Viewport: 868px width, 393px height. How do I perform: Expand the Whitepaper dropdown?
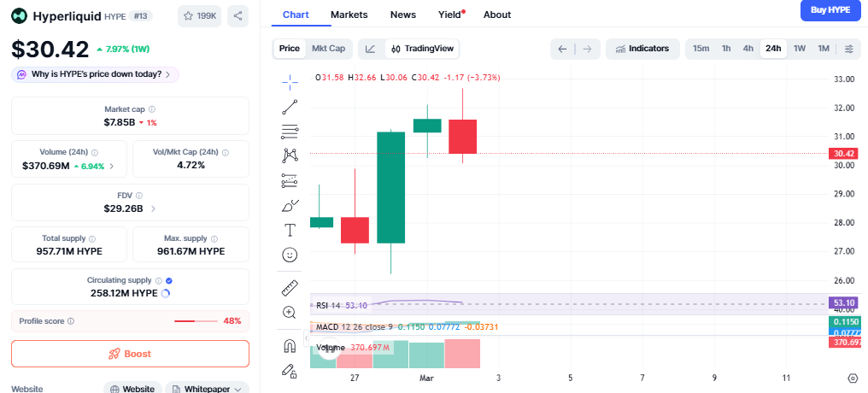(x=206, y=389)
